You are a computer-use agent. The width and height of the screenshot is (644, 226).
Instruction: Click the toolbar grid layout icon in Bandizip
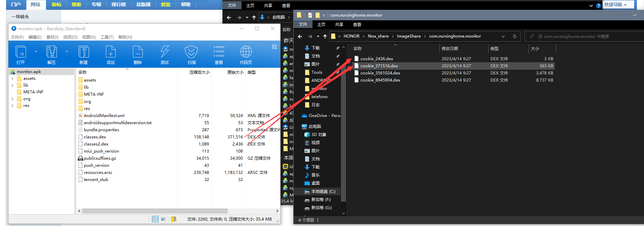coord(274,47)
